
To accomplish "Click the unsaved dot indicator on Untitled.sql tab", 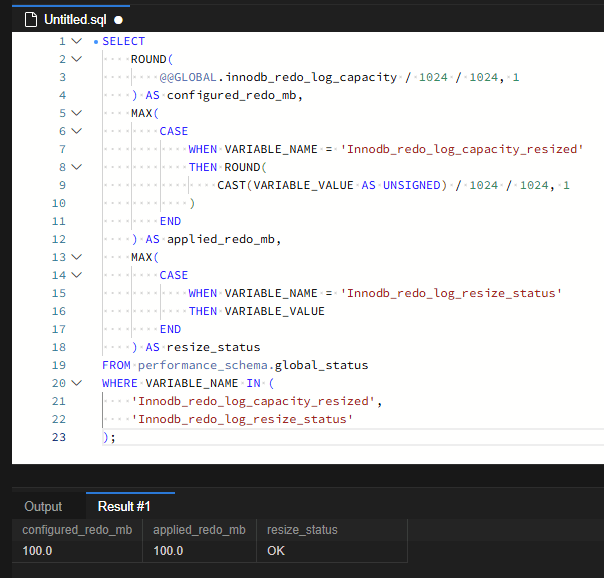I will (118, 20).
